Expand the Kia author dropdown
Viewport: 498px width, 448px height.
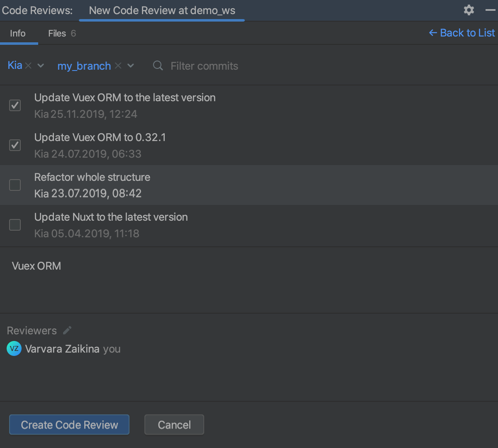click(41, 65)
